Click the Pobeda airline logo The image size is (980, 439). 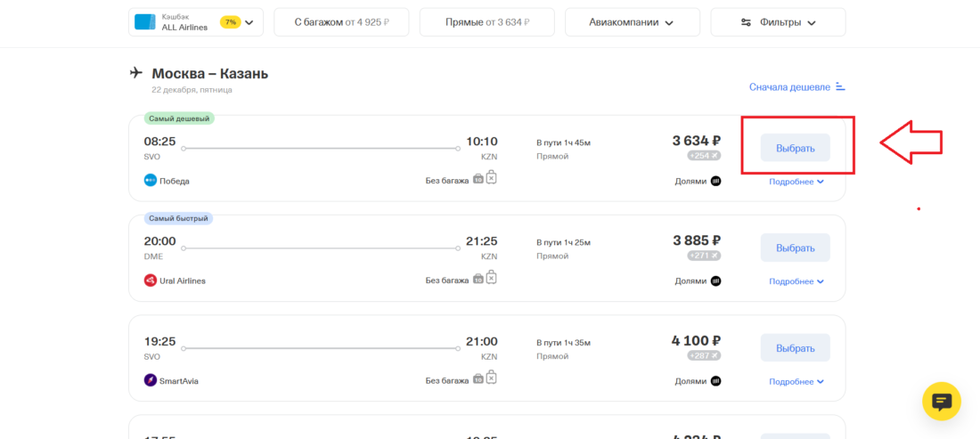(150, 181)
